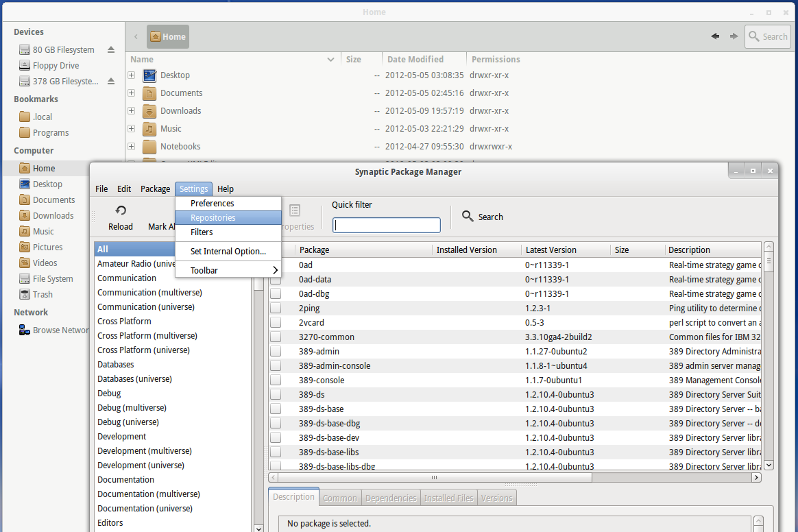The image size is (798, 532).
Task: Open the Toolbar submenu arrow
Action: click(x=276, y=270)
